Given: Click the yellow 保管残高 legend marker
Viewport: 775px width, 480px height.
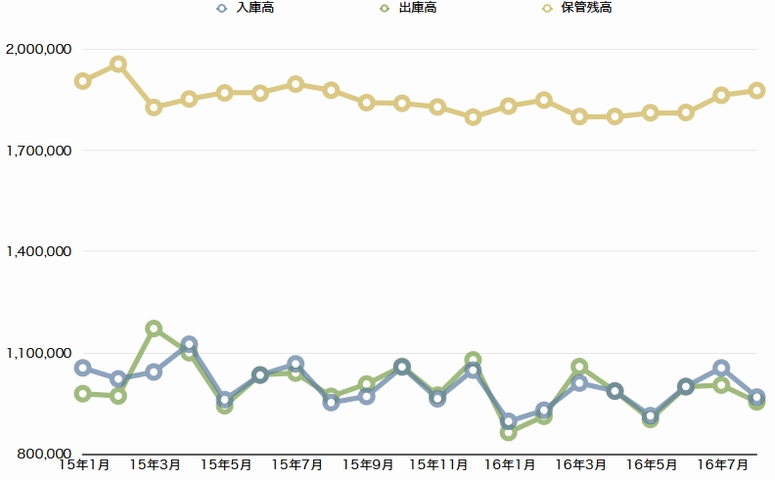Looking at the screenshot, I should click(547, 9).
